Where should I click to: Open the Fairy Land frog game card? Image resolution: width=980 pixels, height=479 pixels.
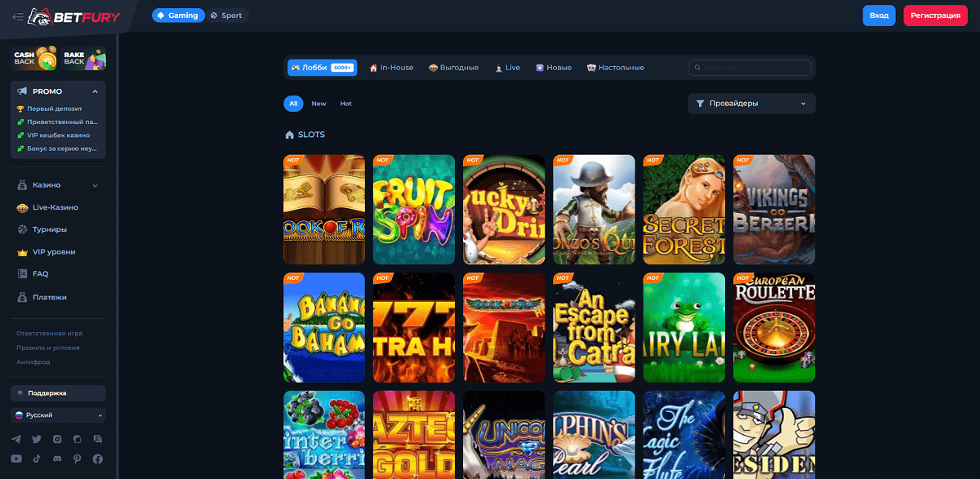pyautogui.click(x=684, y=327)
